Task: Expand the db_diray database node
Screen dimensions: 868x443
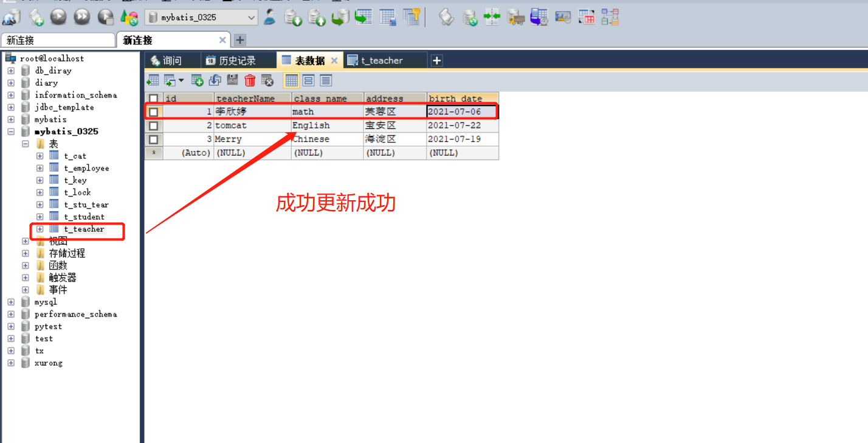Action: click(x=11, y=71)
